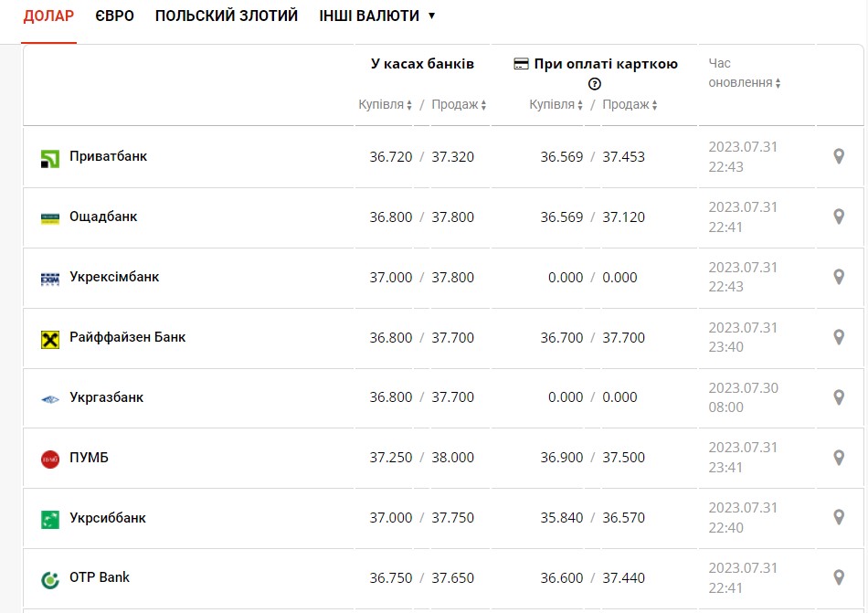This screenshot has height=613, width=868.
Task: Click Укрсиббанк update time 22:40
Action: (x=725, y=528)
